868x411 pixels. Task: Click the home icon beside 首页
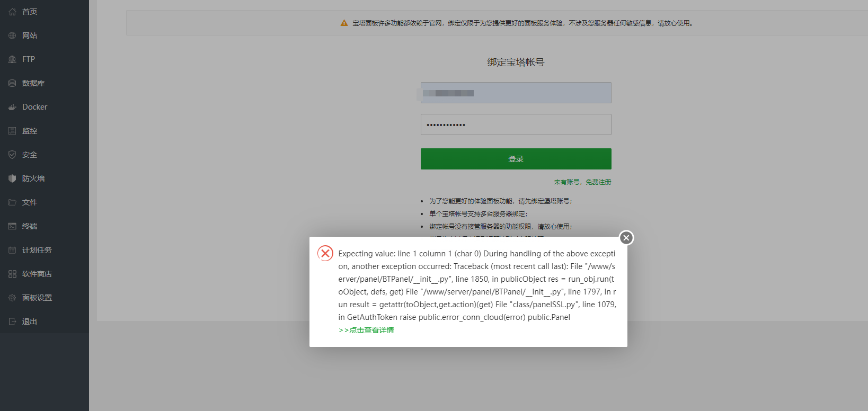[12, 12]
